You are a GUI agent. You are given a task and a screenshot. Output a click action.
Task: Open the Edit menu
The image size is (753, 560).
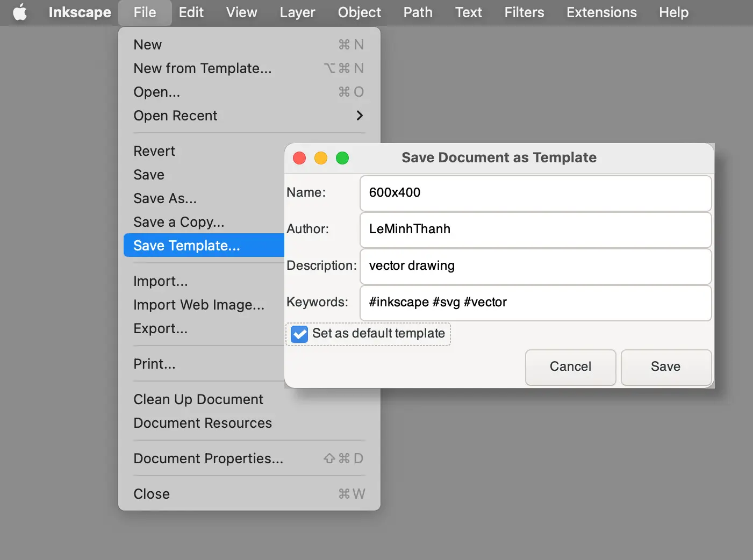pos(191,12)
